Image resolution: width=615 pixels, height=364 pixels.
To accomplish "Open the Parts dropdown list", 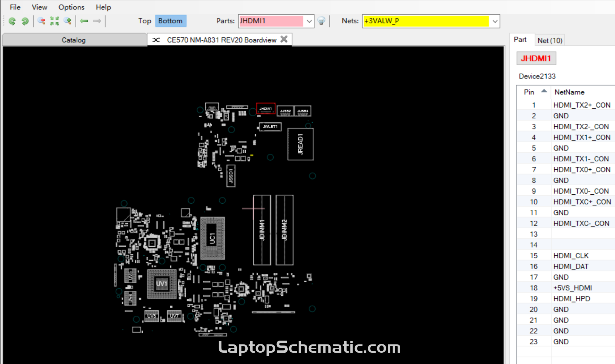I will 309,21.
